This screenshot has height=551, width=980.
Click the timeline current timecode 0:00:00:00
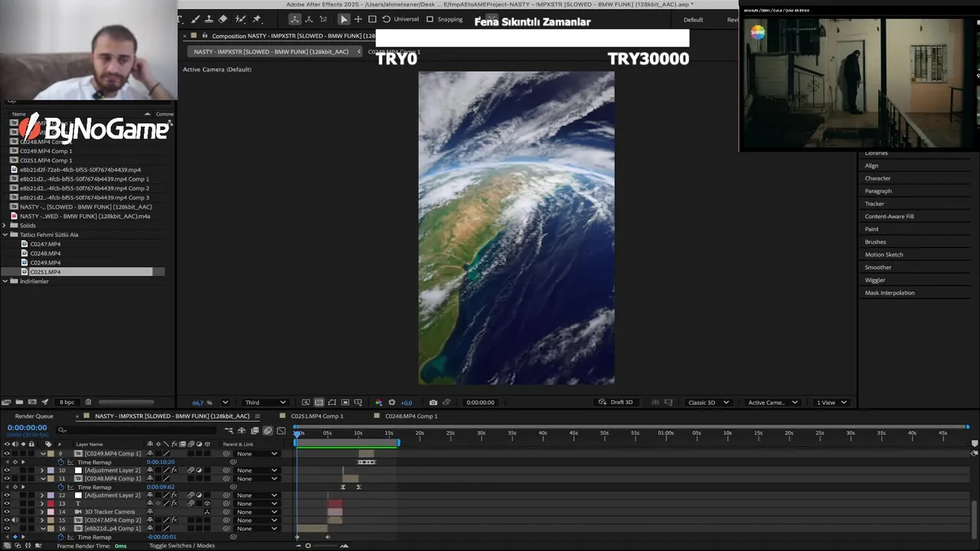click(x=27, y=428)
